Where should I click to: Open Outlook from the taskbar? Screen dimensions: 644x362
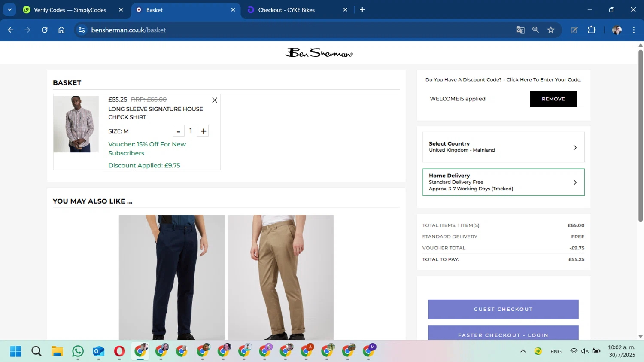pyautogui.click(x=99, y=351)
